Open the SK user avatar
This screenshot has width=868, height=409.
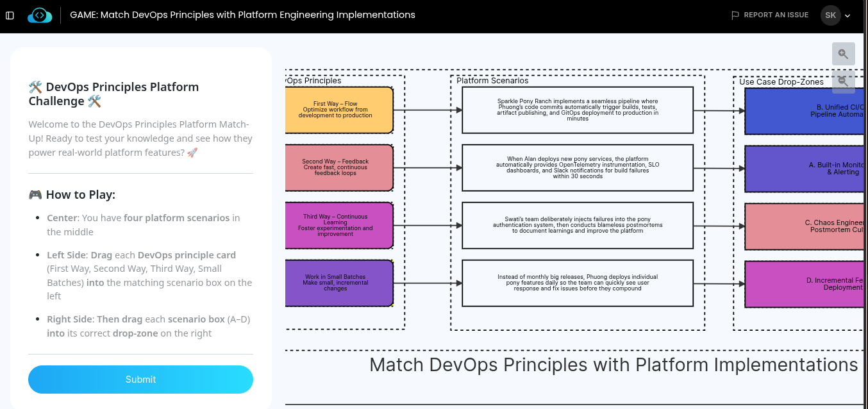coord(831,15)
